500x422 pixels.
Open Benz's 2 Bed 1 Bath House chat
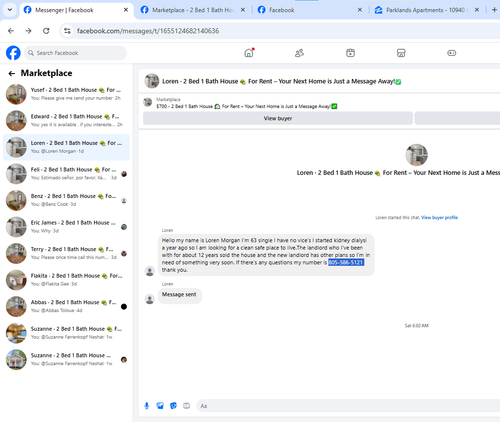(x=66, y=200)
